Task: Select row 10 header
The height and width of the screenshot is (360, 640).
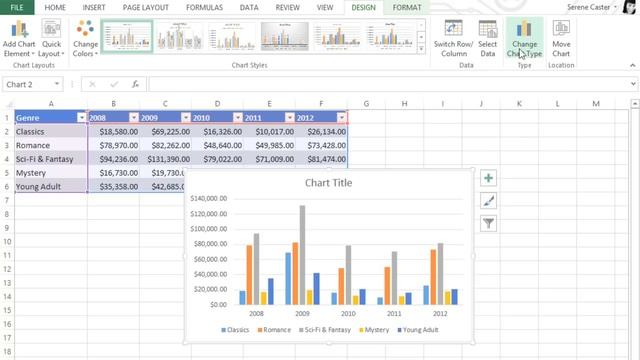Action: 7,242
